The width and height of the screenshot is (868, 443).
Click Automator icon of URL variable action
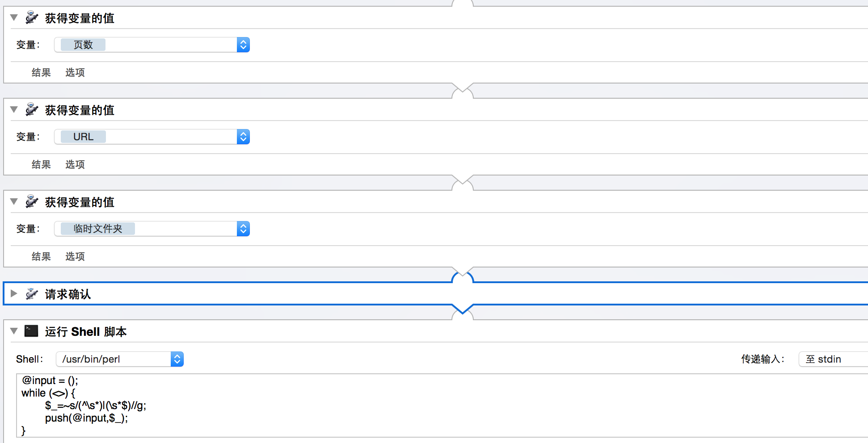click(32, 110)
